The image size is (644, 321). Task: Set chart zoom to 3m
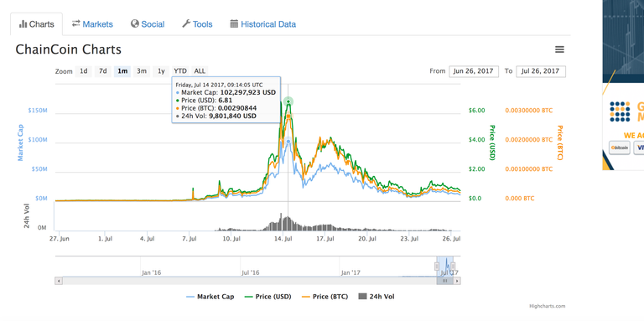coord(142,71)
